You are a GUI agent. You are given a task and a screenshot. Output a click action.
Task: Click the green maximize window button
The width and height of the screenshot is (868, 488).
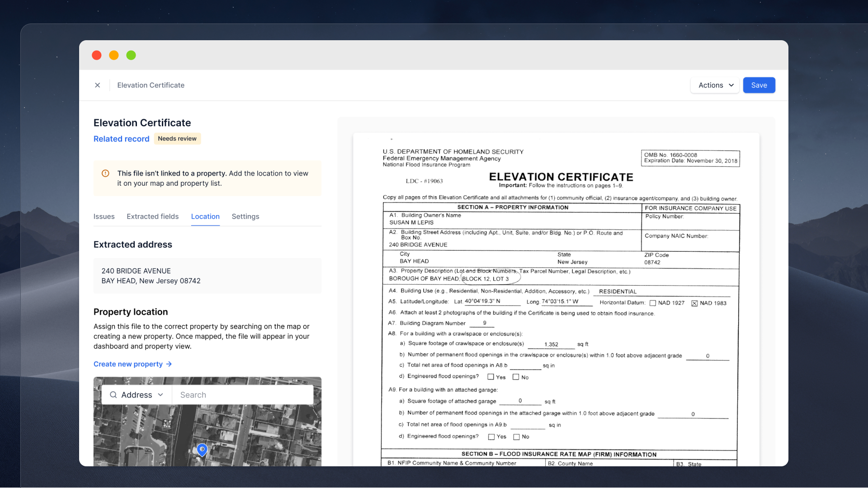[131, 55]
